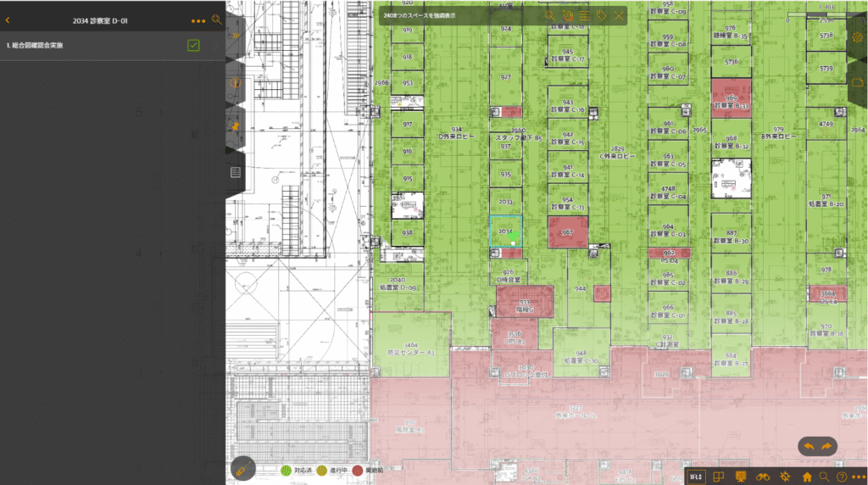Screen dimensions: 868x485
Task: Open the checklist side tab
Action: click(235, 172)
